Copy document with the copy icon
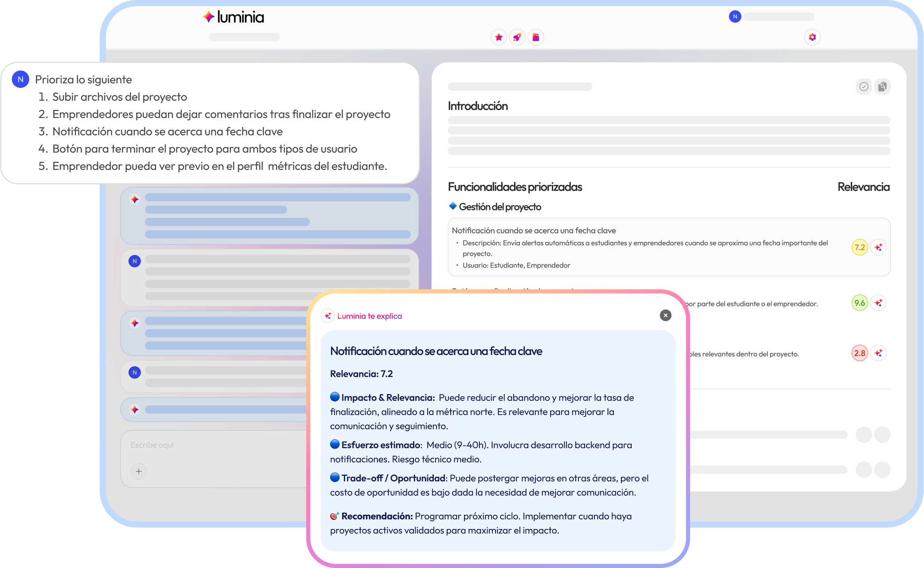The image size is (924, 568). (882, 87)
